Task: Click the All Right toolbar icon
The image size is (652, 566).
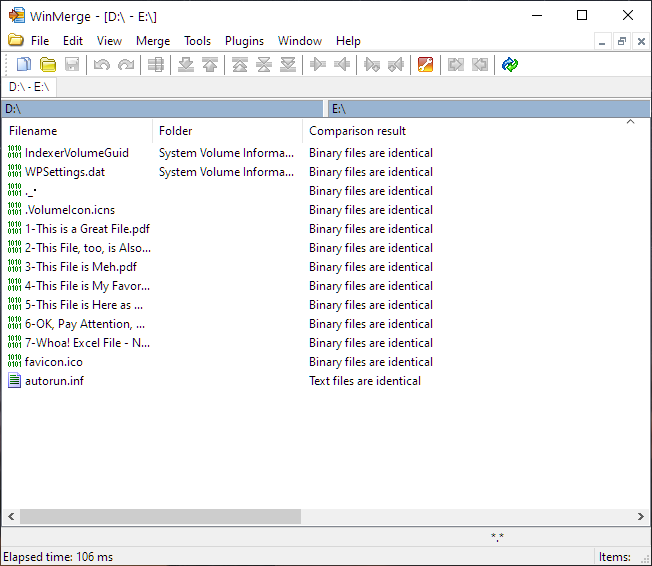Action: [455, 64]
